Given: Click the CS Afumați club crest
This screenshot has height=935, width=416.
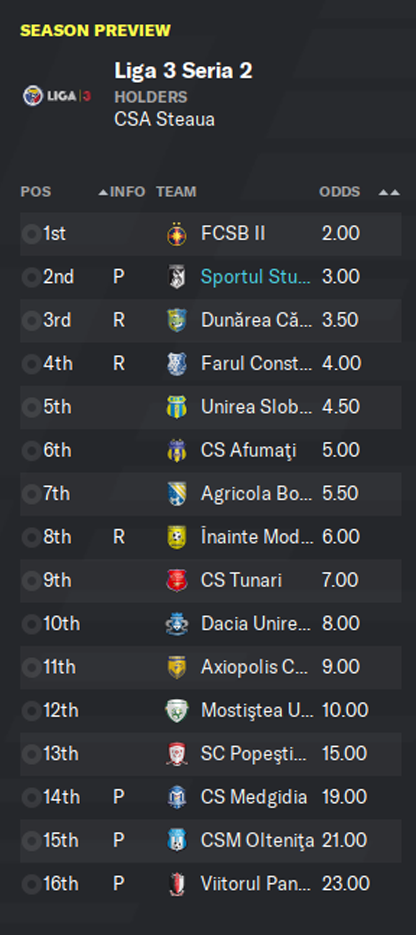Looking at the screenshot, I should click(177, 451).
